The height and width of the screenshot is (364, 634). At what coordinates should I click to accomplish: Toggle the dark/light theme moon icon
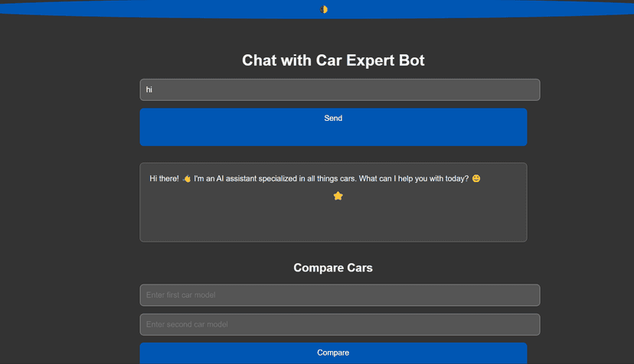point(324,9)
